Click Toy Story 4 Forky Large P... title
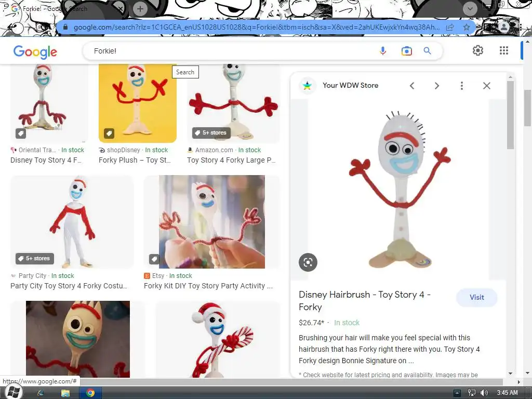 click(231, 160)
